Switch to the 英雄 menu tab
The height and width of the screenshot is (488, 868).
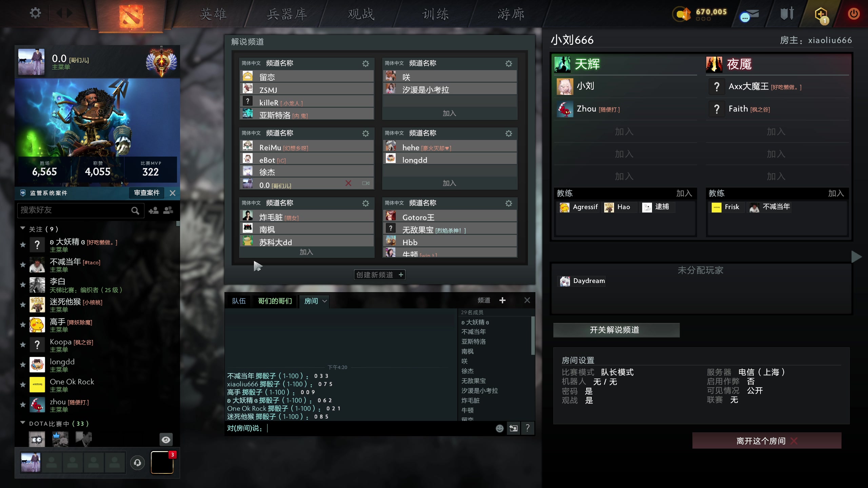click(213, 14)
